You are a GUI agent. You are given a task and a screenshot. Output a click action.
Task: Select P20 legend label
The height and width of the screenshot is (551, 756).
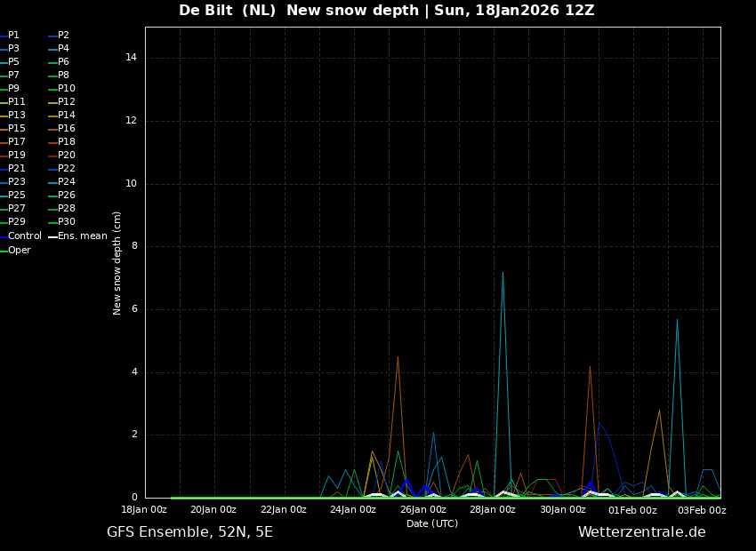click(61, 156)
